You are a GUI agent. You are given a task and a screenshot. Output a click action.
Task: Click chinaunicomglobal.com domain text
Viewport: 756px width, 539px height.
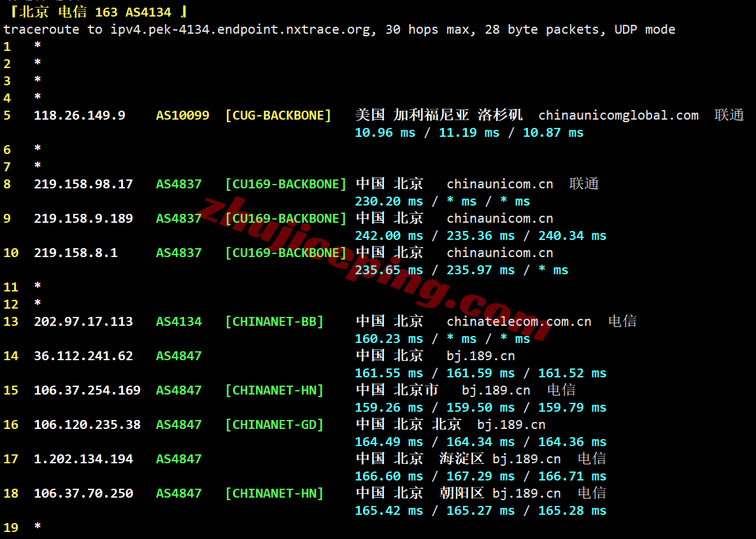coord(618,116)
